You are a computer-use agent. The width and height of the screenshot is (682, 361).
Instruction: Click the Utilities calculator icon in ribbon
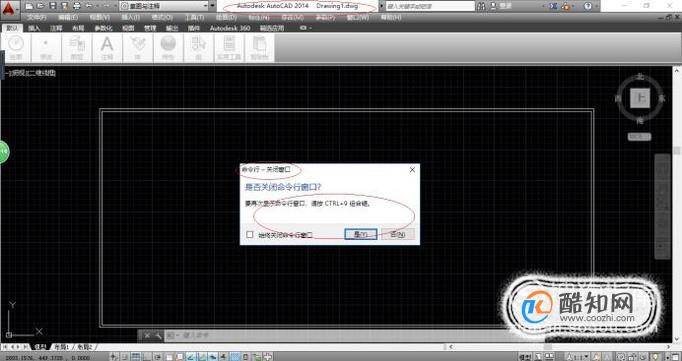(x=229, y=45)
